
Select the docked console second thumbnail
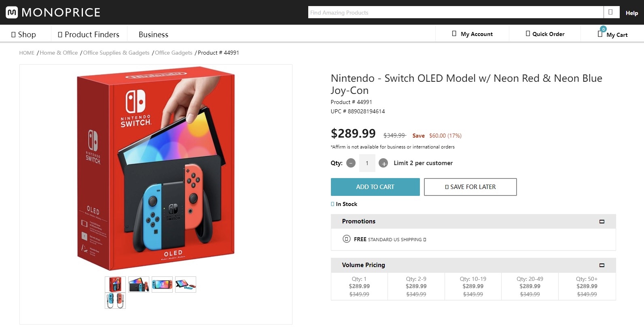pos(139,285)
